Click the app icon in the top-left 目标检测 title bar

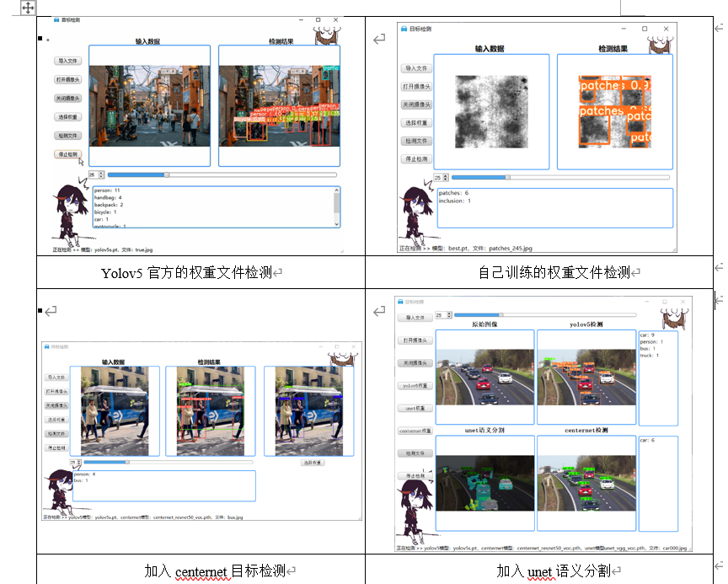[56, 19]
